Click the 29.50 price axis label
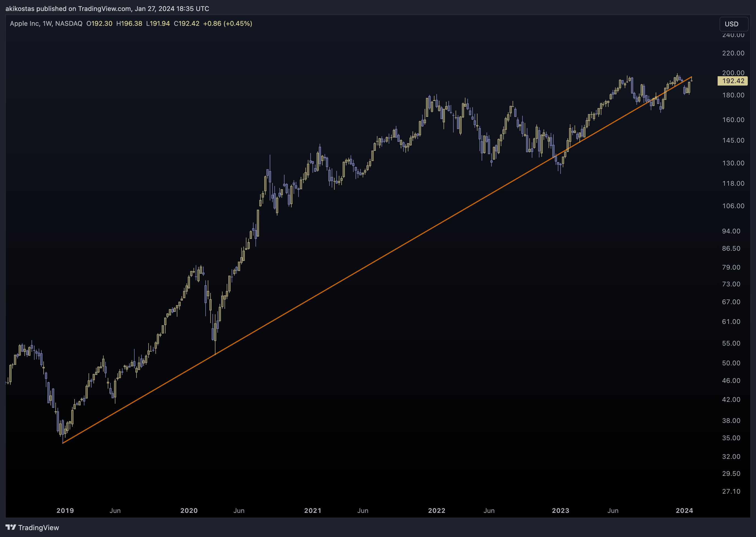The height and width of the screenshot is (537, 756). pos(731,474)
